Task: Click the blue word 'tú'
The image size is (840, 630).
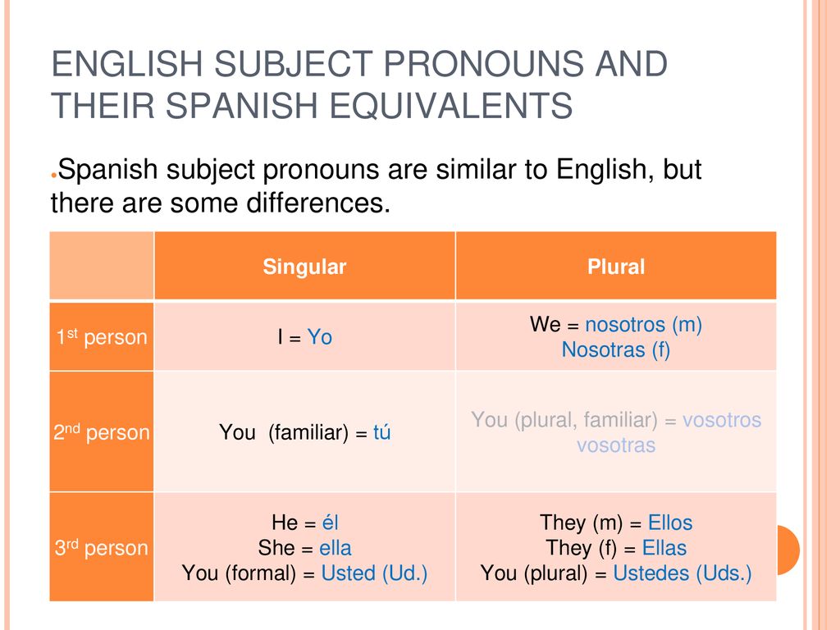Action: [382, 431]
